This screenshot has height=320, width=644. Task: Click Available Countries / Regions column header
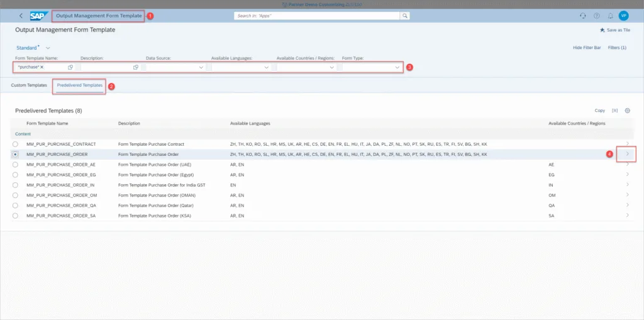[x=577, y=123]
